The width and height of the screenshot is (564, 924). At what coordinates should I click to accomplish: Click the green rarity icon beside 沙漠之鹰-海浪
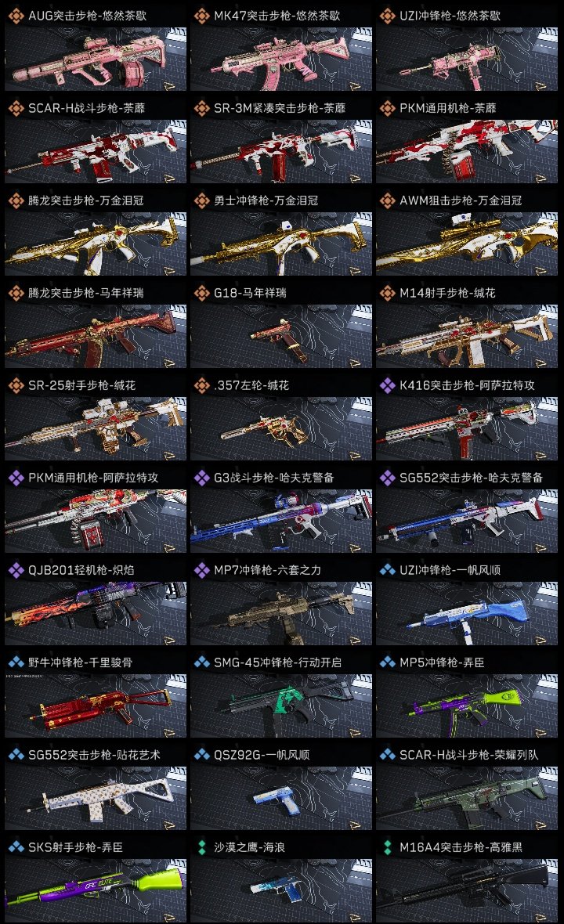point(201,847)
